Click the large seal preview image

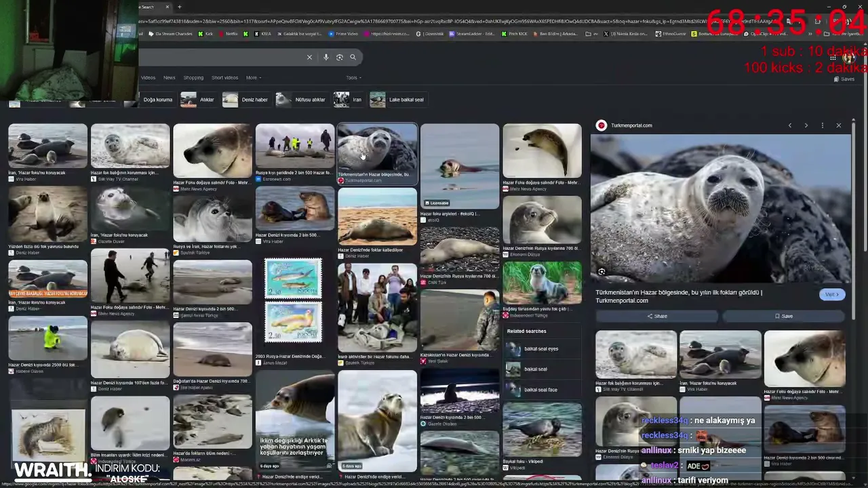[x=720, y=208]
